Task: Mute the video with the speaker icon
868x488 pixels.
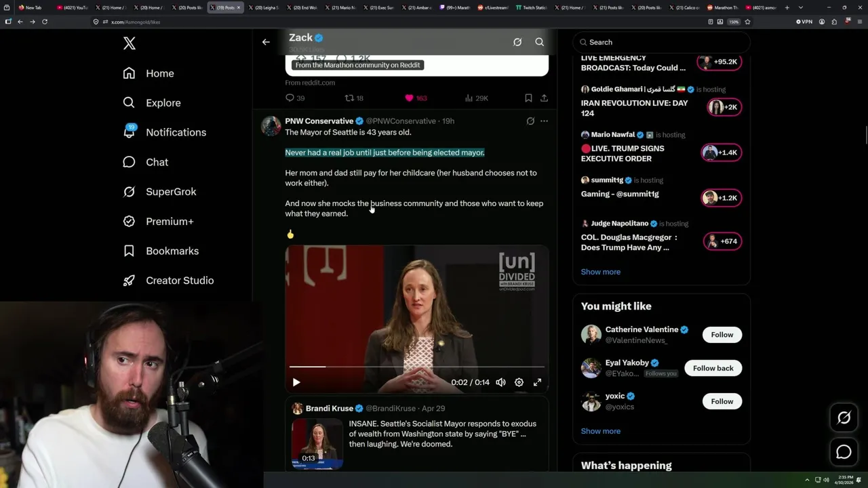Action: 500,382
